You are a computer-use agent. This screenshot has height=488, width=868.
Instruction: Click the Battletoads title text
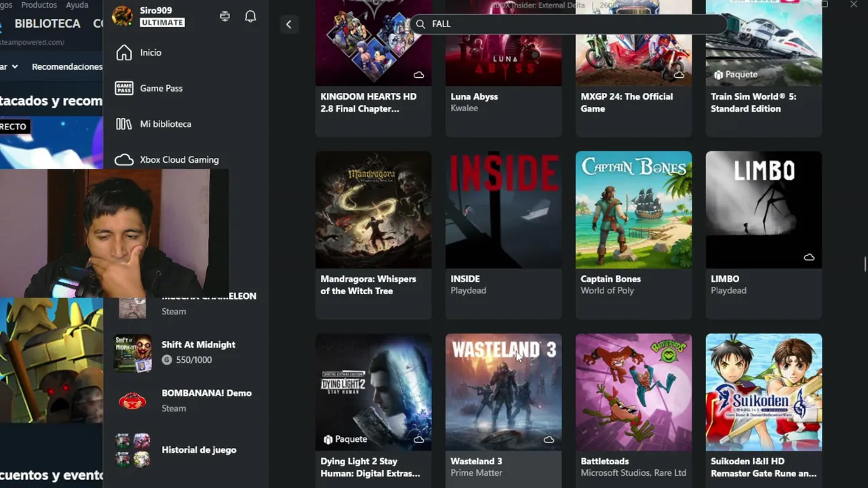pos(605,461)
